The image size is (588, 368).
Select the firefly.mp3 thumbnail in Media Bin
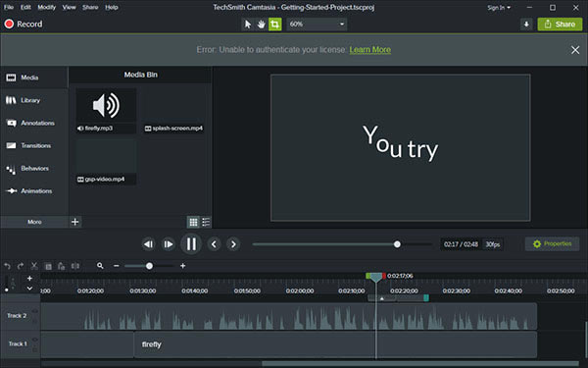click(106, 110)
